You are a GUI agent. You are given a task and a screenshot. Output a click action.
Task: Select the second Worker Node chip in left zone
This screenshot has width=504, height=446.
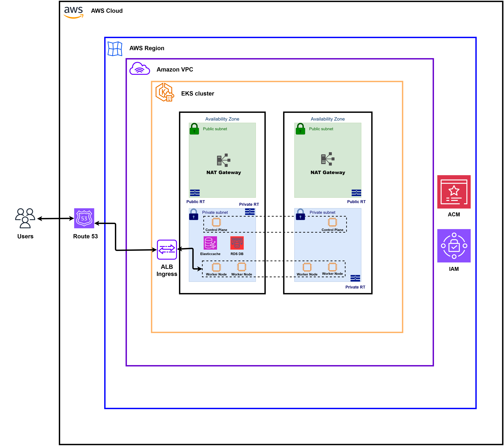click(242, 267)
